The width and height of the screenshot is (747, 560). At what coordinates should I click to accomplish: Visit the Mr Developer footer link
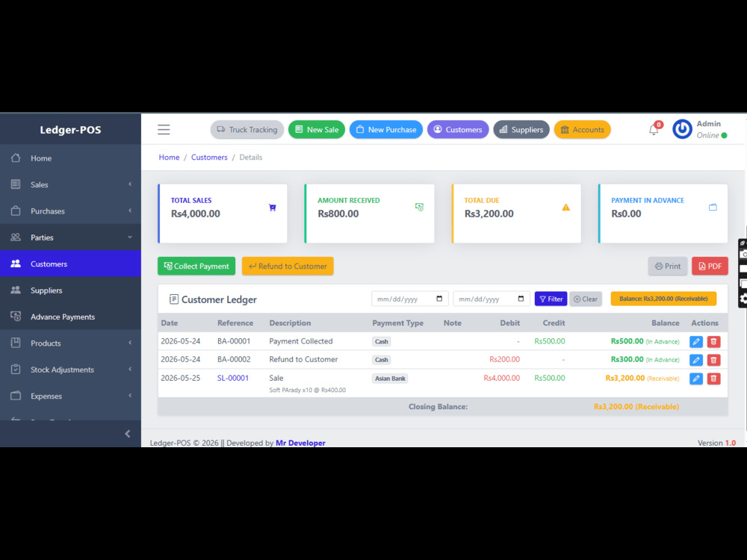coord(300,443)
